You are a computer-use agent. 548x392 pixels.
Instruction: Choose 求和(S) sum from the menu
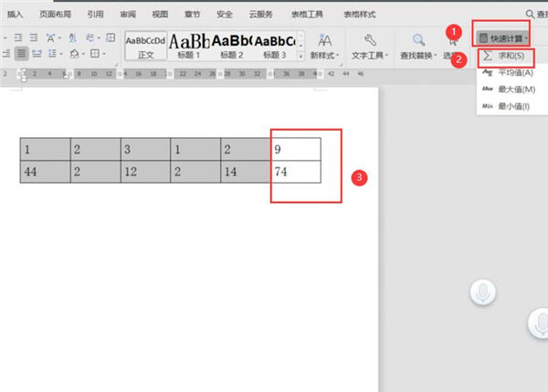[506, 56]
